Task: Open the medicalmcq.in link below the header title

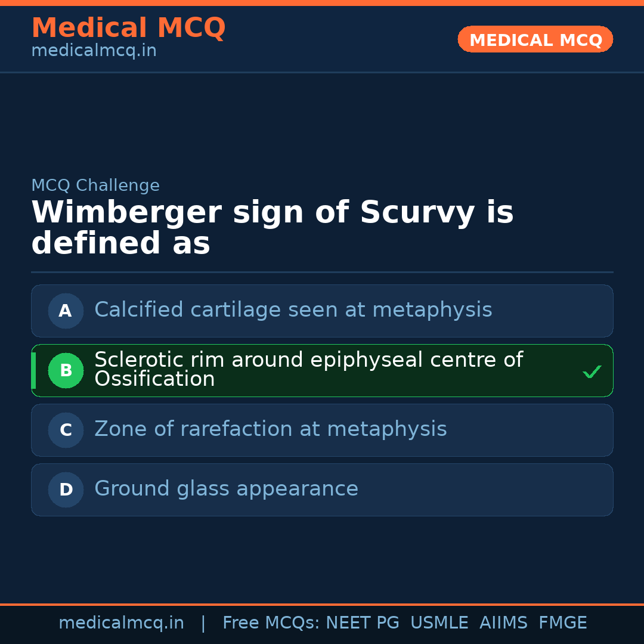Action: [x=94, y=51]
